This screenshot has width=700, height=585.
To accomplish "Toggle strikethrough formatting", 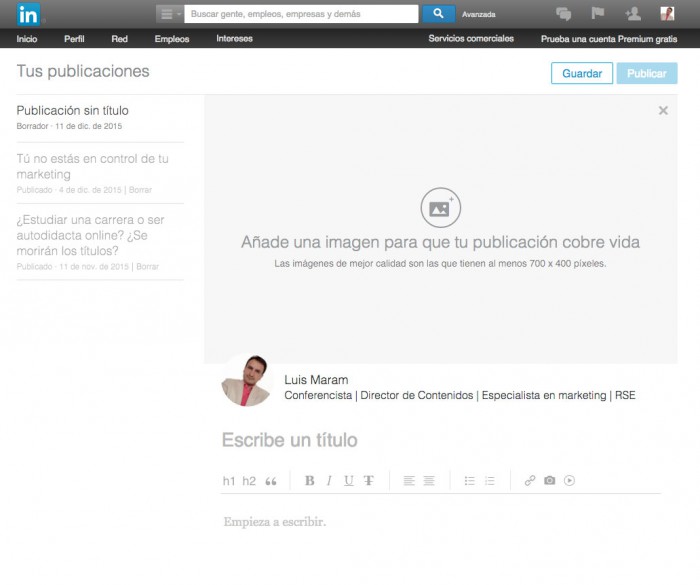I will point(369,481).
